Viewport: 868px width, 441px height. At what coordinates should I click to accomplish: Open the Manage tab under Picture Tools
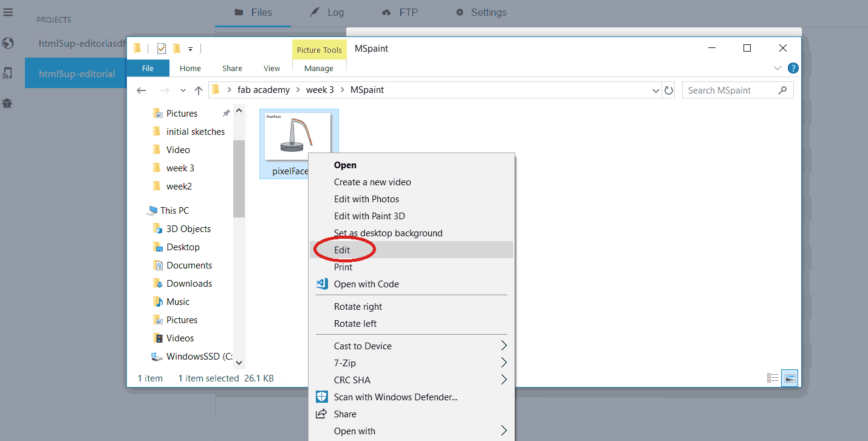[319, 69]
